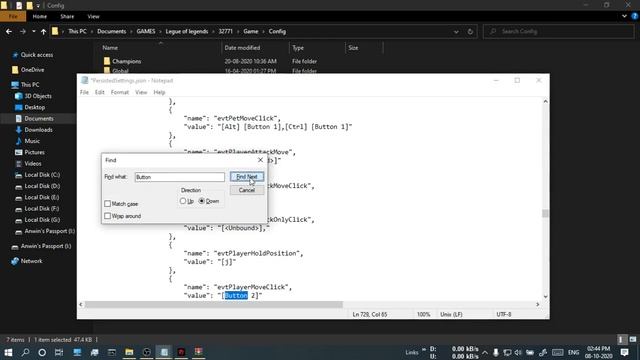Click Notepad horizontal scrollbar thumb
The width and height of the screenshot is (640, 360).
(213, 304)
